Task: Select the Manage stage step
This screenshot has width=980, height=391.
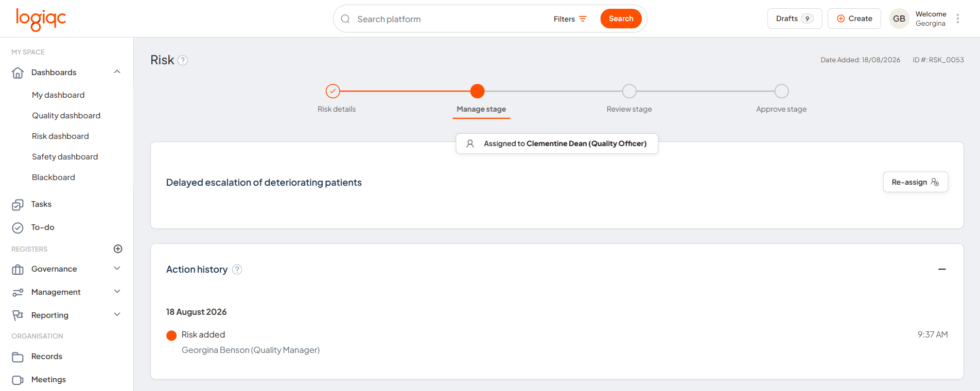Action: click(478, 91)
